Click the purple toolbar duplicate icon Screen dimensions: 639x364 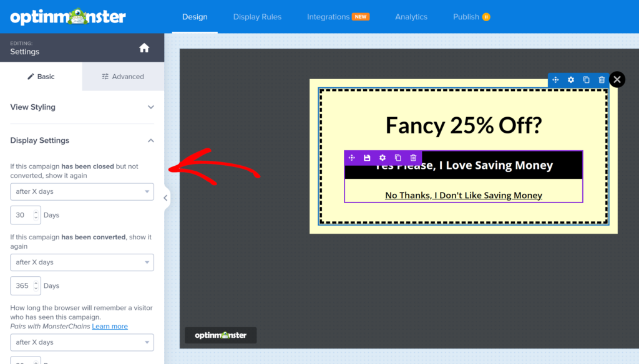pyautogui.click(x=398, y=158)
